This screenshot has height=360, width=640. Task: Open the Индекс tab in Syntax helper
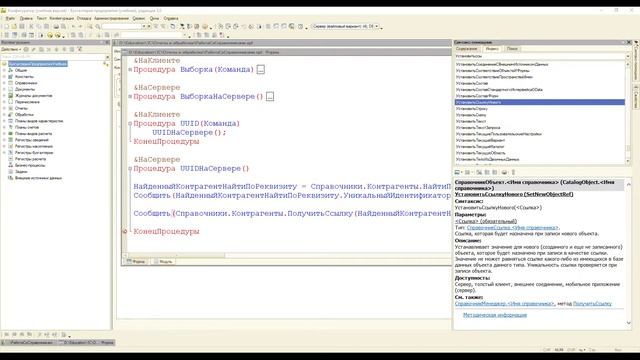point(492,49)
